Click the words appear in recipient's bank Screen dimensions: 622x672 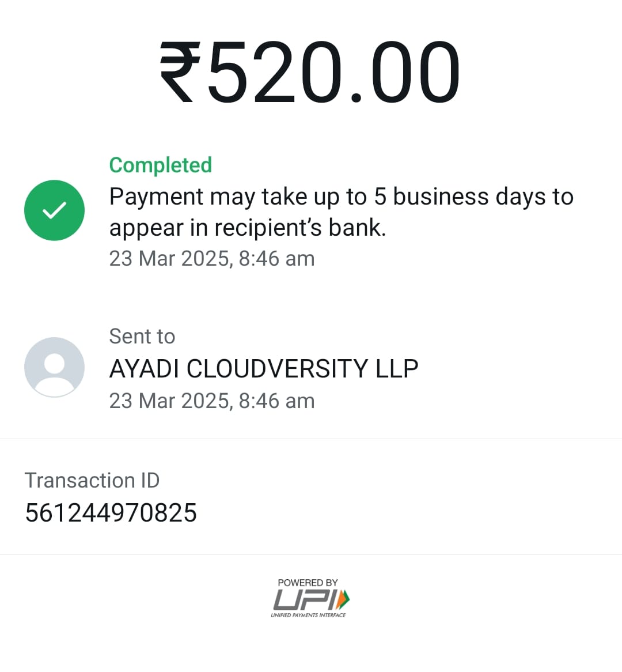248,228
